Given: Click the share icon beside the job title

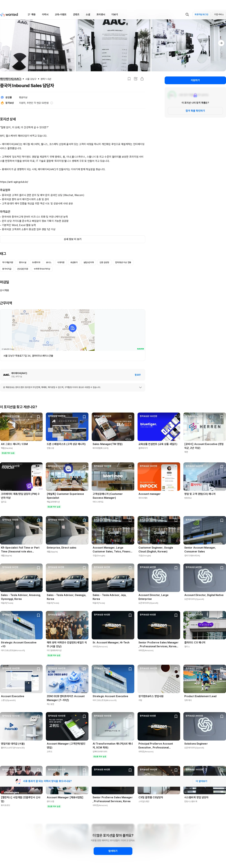Looking at the screenshot, I should point(142,79).
